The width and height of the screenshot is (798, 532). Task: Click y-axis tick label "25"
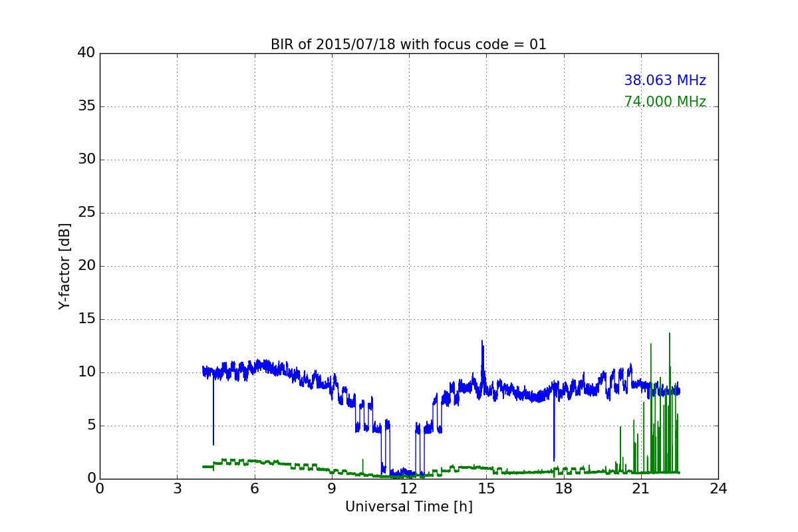click(86, 213)
